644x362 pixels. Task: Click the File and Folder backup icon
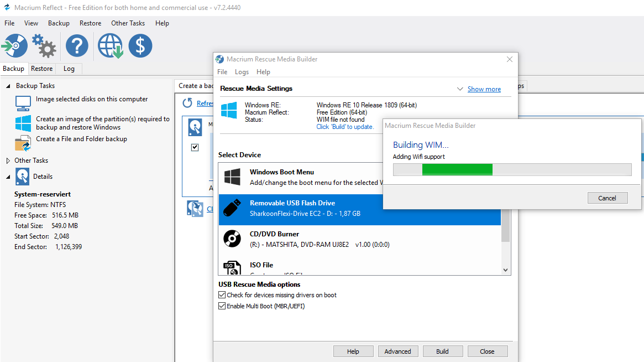(x=23, y=143)
